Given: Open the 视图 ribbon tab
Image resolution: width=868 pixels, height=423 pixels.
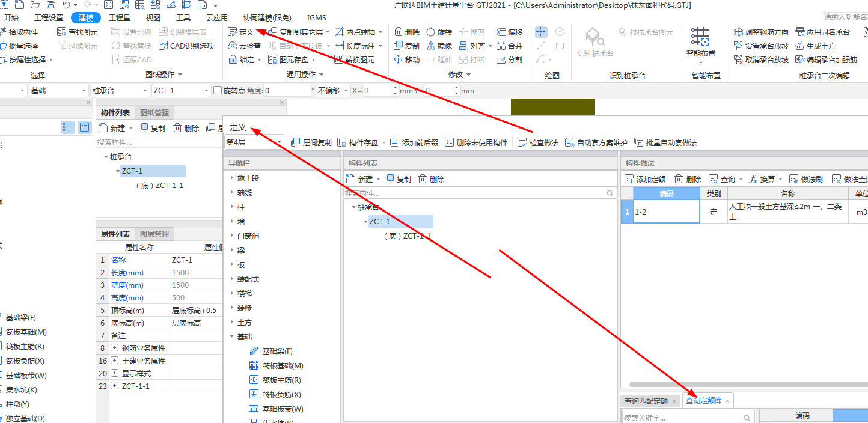Looking at the screenshot, I should [153, 18].
